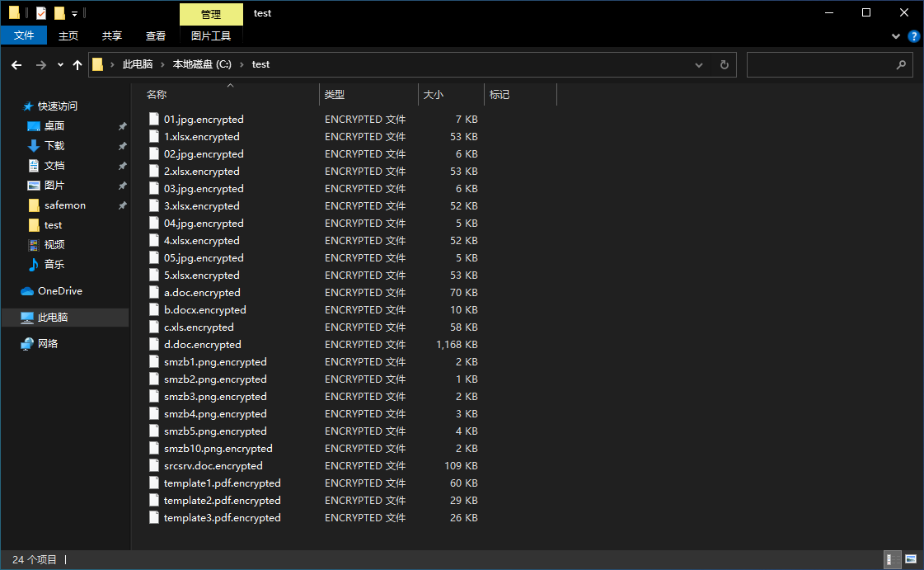Select the OneDrive cloud icon in sidebar
The image size is (924, 570).
coord(27,291)
